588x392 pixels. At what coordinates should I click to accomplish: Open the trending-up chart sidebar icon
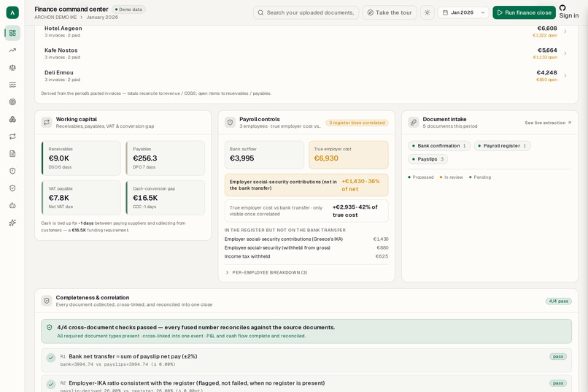12,50
